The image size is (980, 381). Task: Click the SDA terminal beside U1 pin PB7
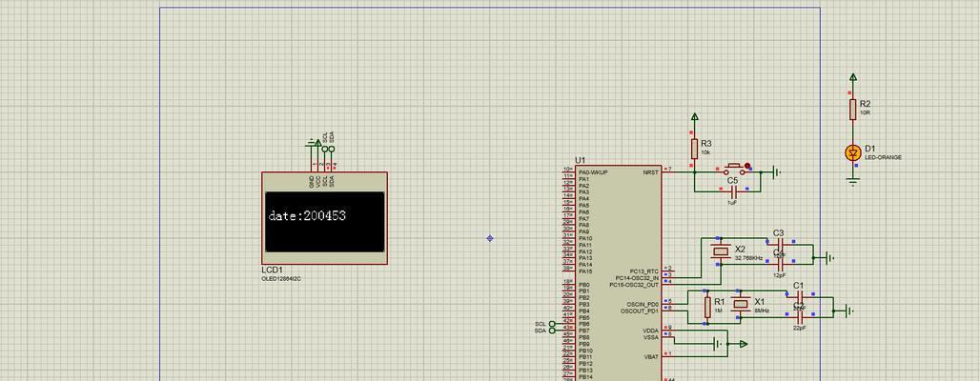tap(552, 331)
